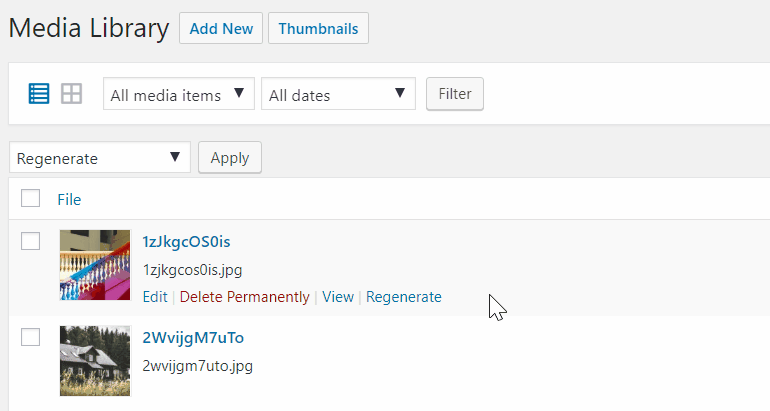Click the Filter button
Screen dimensions: 770x411
(x=455, y=94)
